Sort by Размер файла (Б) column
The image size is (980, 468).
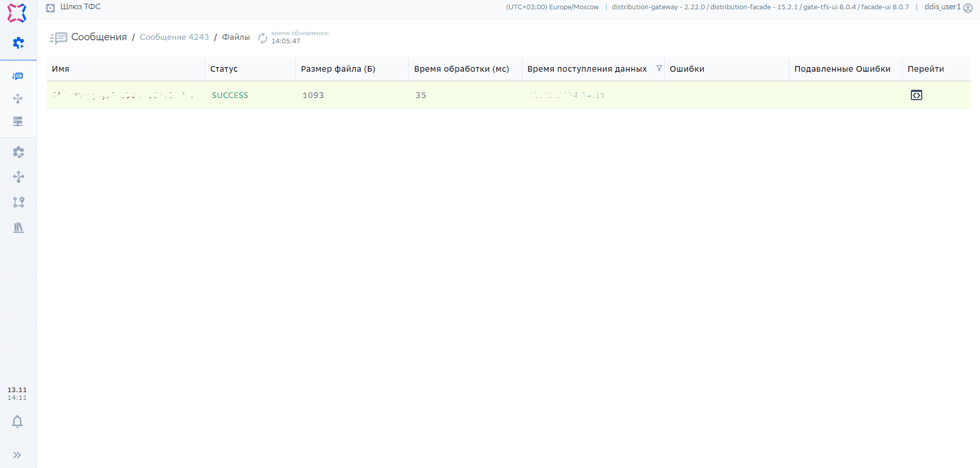[x=338, y=69]
